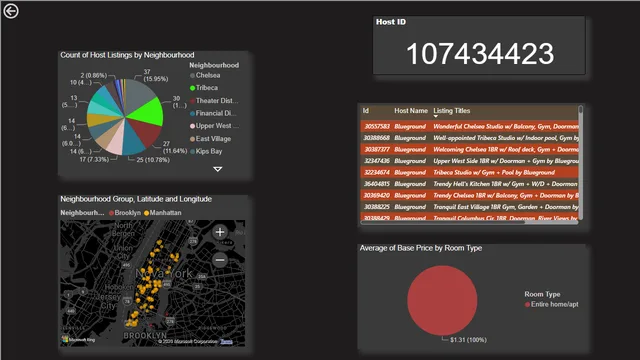Click the Brooklyn map legend item

click(125, 213)
